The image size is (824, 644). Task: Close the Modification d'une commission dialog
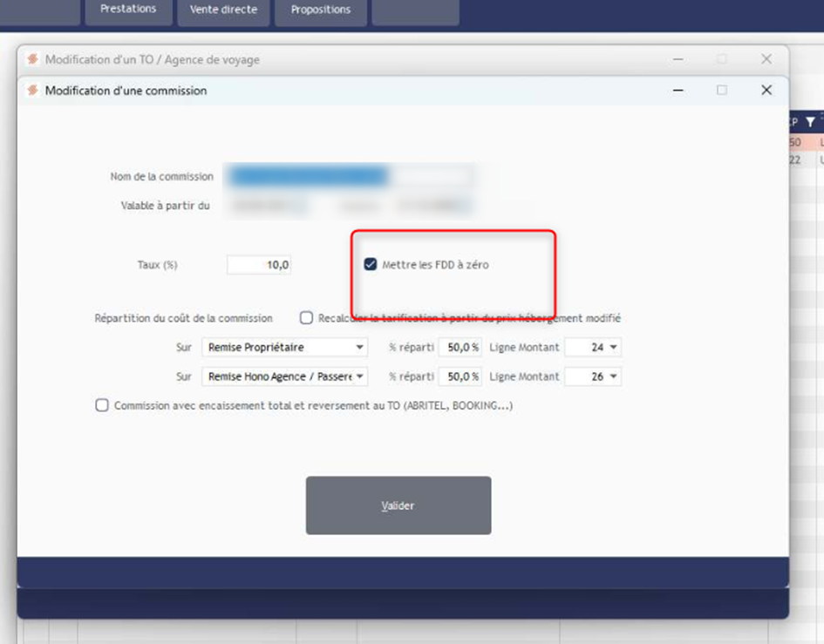(766, 90)
